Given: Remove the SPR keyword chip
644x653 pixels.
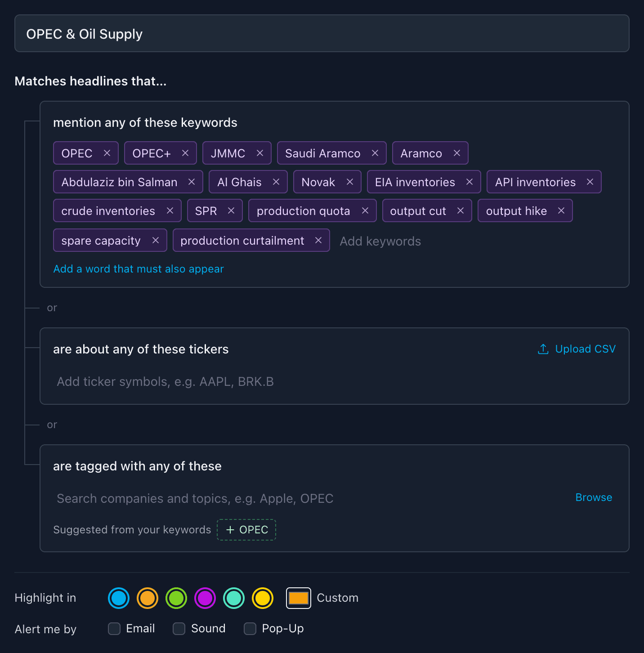Looking at the screenshot, I should (x=231, y=210).
